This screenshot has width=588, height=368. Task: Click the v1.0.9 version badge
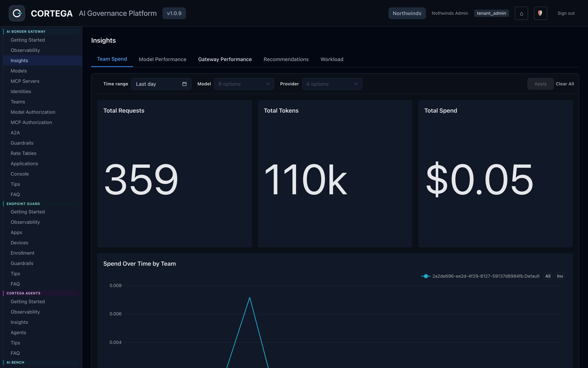point(174,13)
